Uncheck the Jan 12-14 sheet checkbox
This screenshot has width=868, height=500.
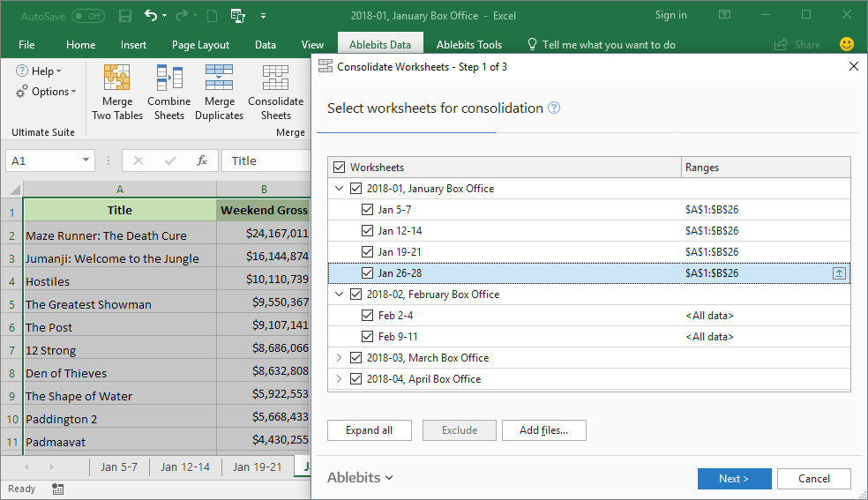pos(367,231)
